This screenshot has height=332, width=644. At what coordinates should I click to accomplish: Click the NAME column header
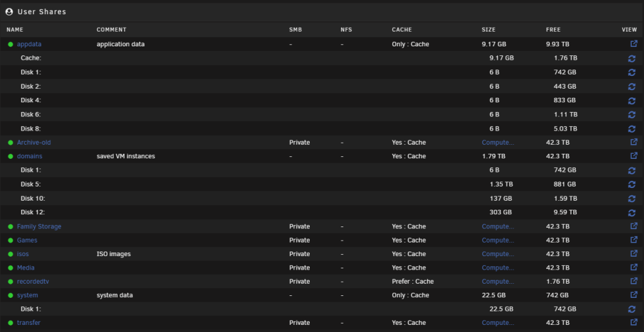click(15, 30)
